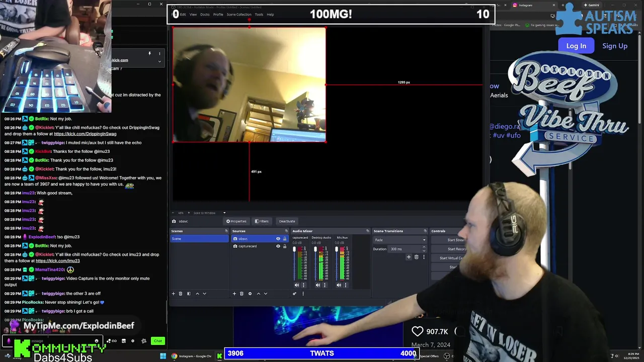Click Sign Up on the browser page
This screenshot has height=362, width=644.
click(615, 46)
